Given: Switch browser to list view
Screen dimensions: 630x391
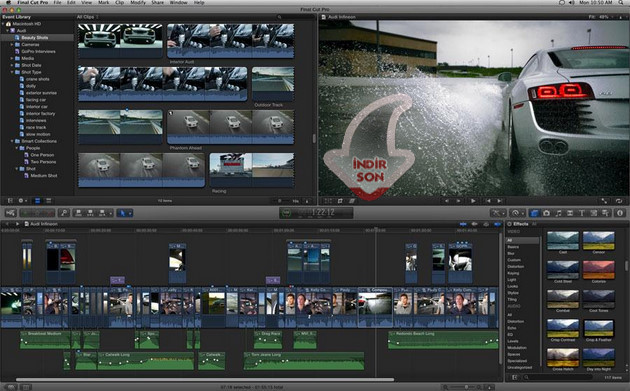Looking at the screenshot, I should coord(49,201).
